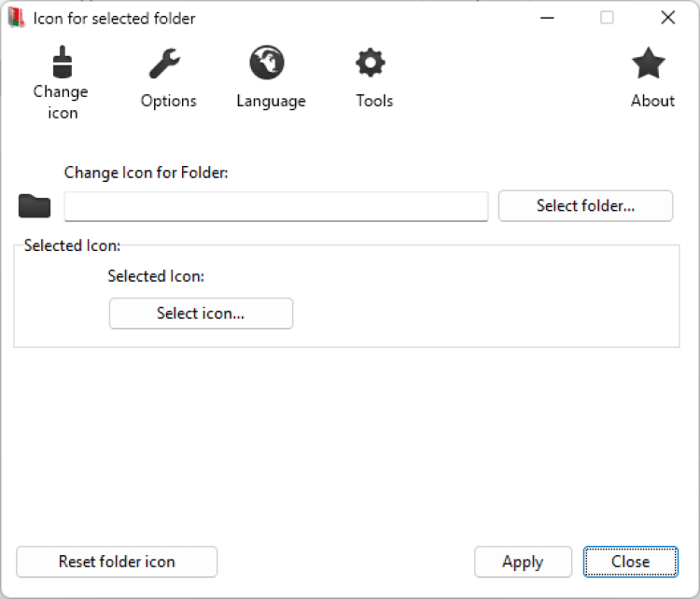The width and height of the screenshot is (700, 599).
Task: Open the "Tools" text label
Action: click(x=374, y=101)
